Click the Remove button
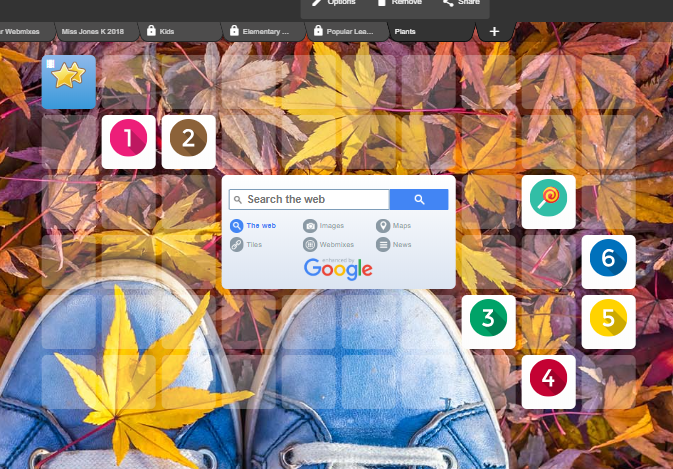 [x=399, y=3]
